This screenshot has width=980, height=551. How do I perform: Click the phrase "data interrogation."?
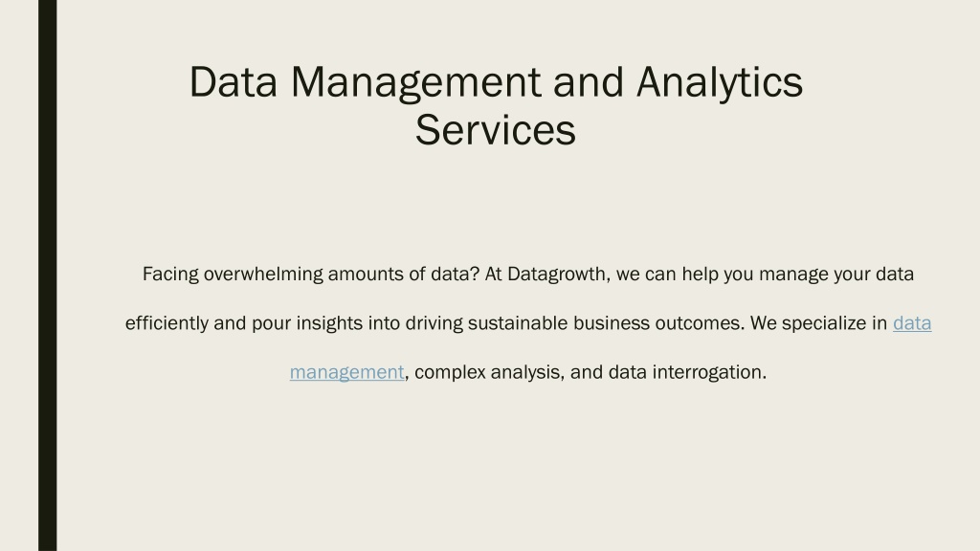(687, 372)
